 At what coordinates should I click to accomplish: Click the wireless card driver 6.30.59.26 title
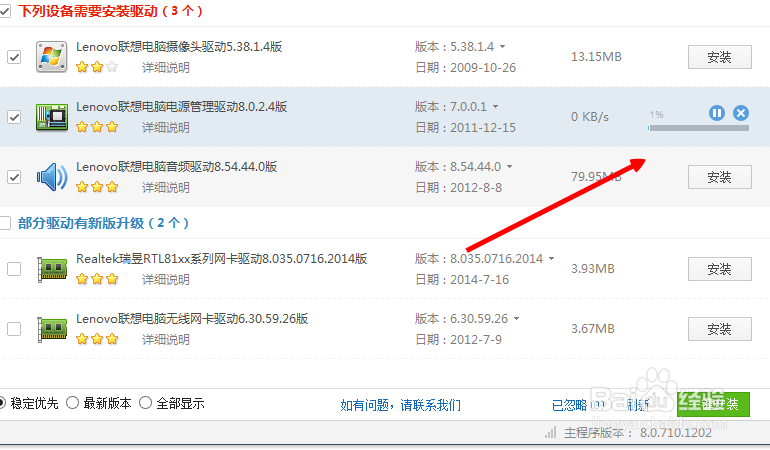click(192, 318)
